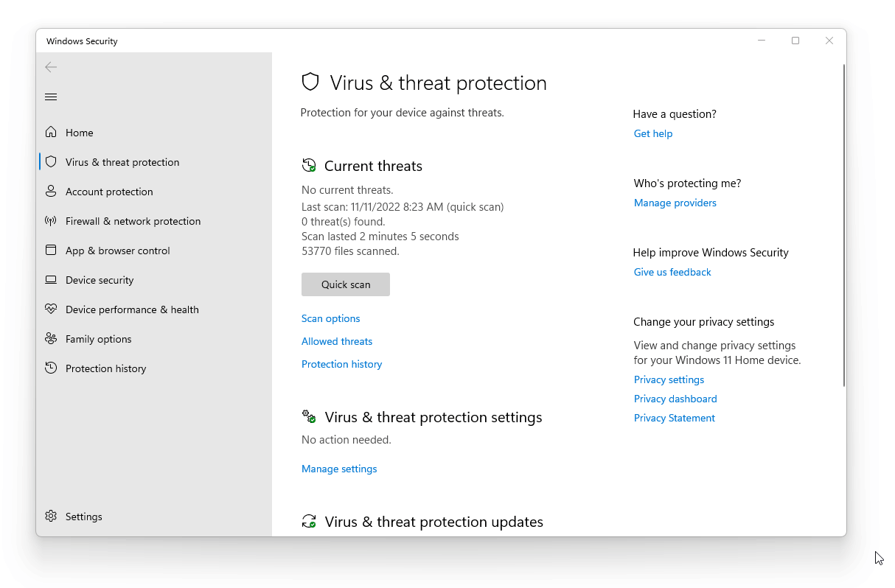This screenshot has height=588, width=895.
Task: Open Manage providers
Action: [x=675, y=203]
